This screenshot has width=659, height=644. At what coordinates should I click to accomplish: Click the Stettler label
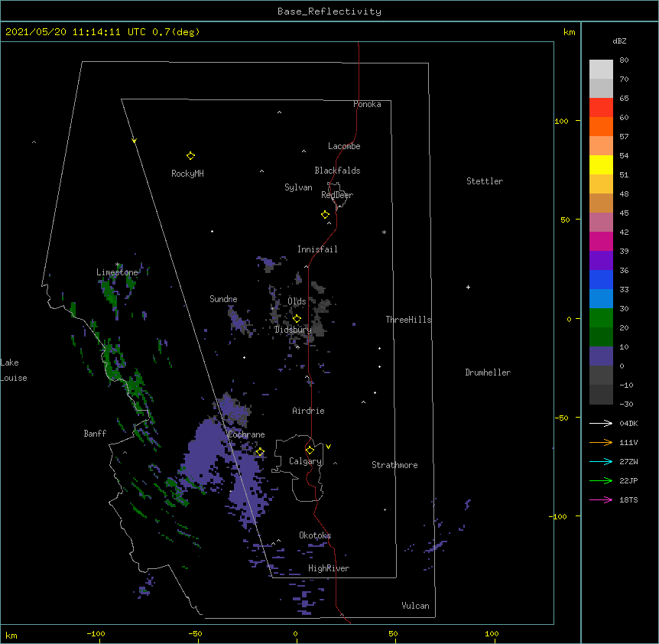[x=485, y=181]
